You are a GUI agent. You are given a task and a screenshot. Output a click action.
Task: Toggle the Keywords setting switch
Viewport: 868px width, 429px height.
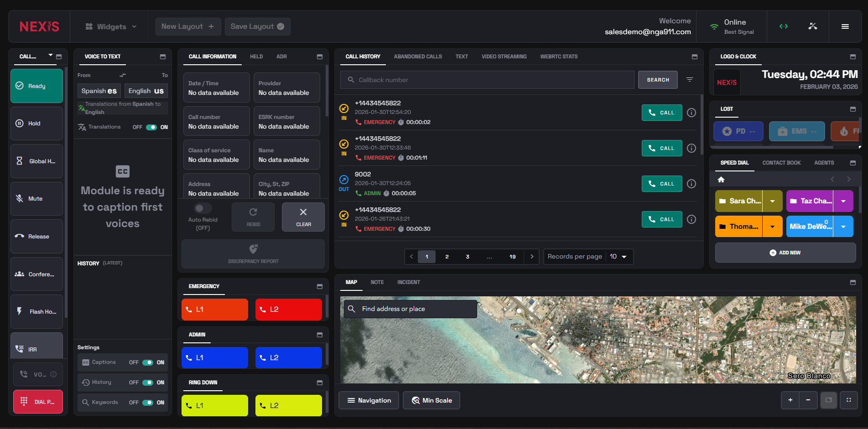(x=147, y=403)
